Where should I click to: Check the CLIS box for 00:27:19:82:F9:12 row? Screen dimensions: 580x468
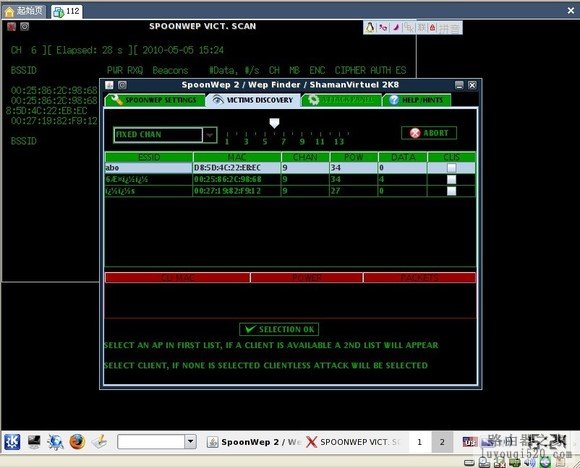point(451,191)
